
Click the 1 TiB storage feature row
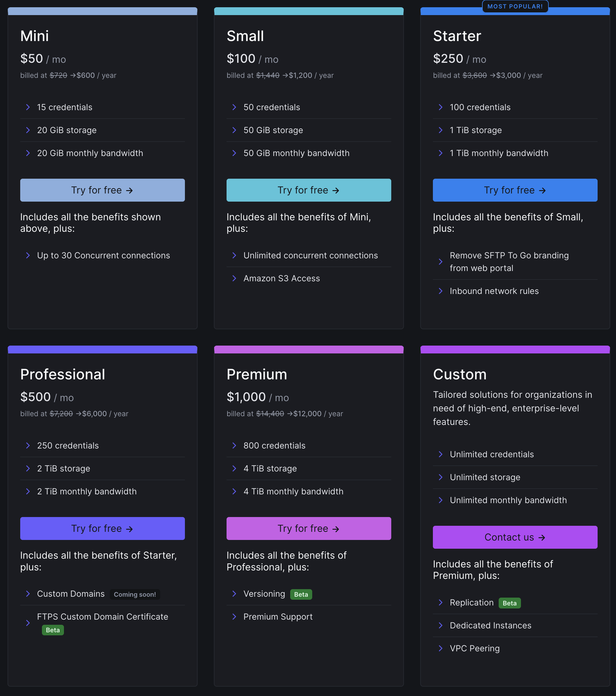click(x=515, y=130)
